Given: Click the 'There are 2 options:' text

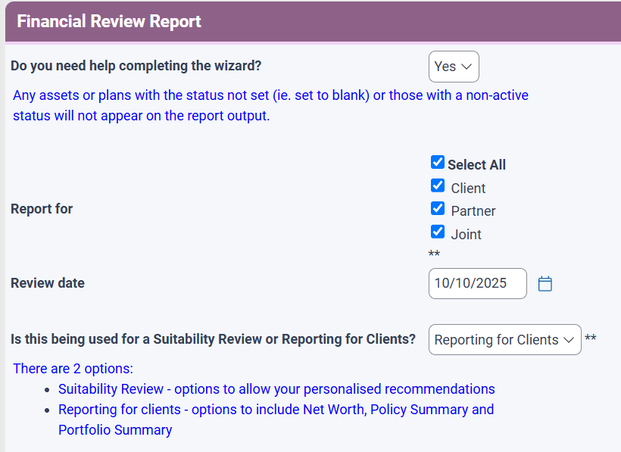Looking at the screenshot, I should 73,369.
